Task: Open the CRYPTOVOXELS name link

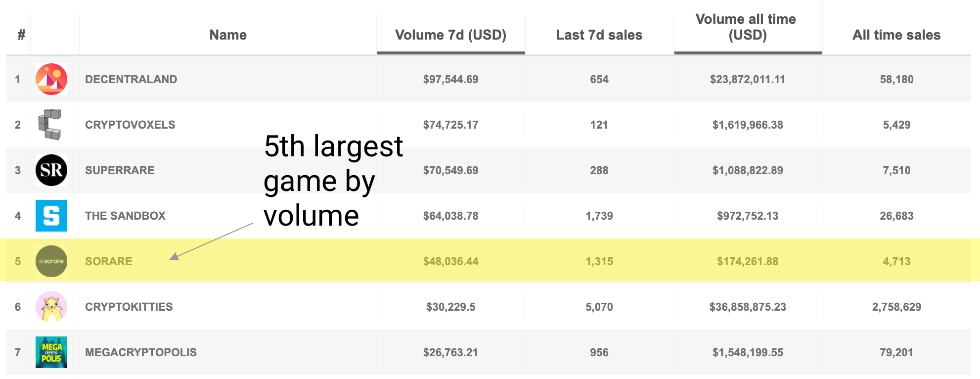Action: tap(130, 125)
